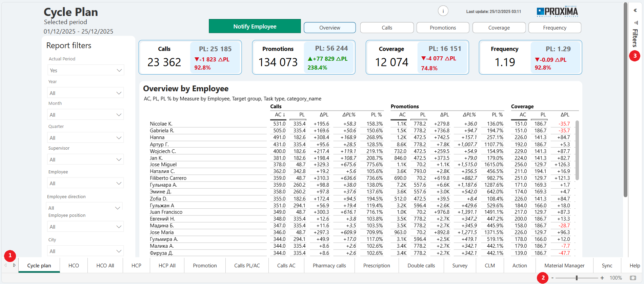Select the Calls PL/AC tab
Screen dimensions: 644x284
pos(247,266)
